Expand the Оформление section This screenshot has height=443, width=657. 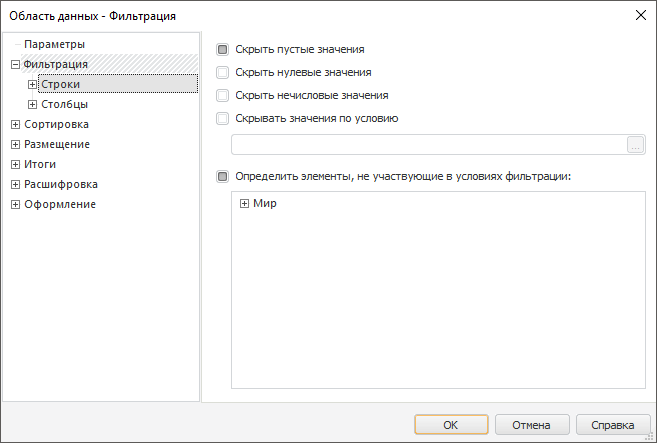(15, 205)
